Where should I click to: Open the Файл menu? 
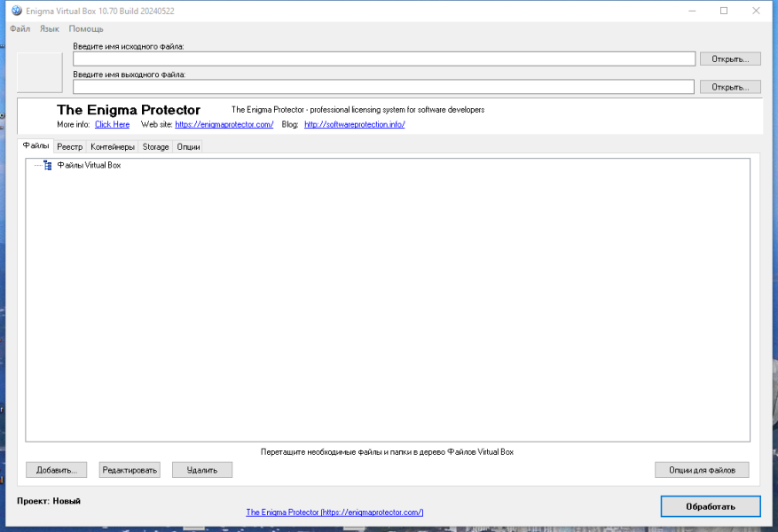pos(20,28)
